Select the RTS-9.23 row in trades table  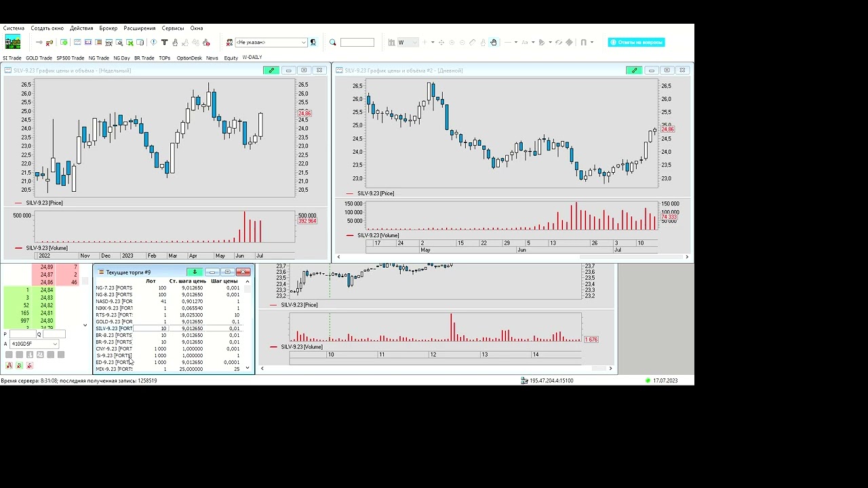[x=168, y=314]
